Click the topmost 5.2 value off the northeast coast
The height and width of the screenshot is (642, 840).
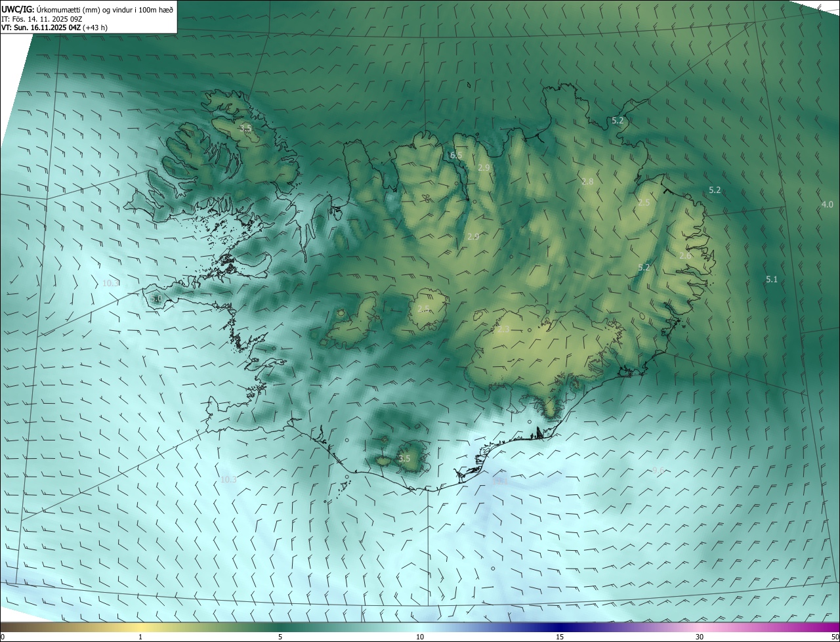click(x=618, y=120)
